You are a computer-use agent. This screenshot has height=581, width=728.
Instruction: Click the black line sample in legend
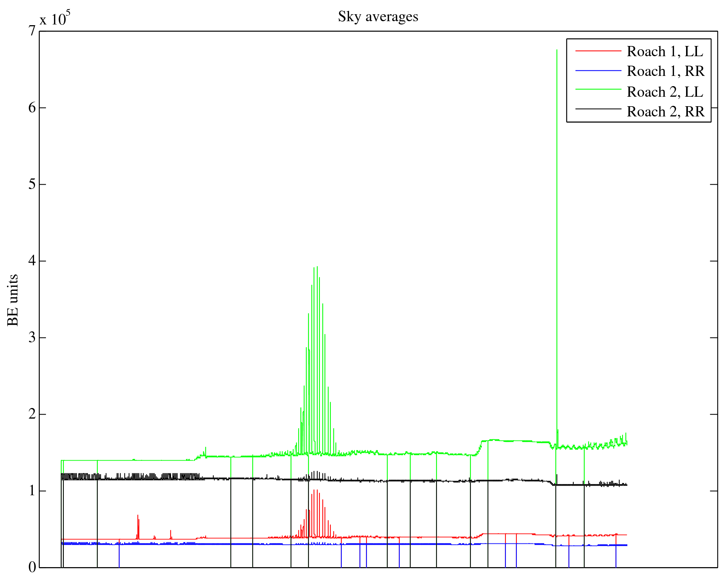598,109
